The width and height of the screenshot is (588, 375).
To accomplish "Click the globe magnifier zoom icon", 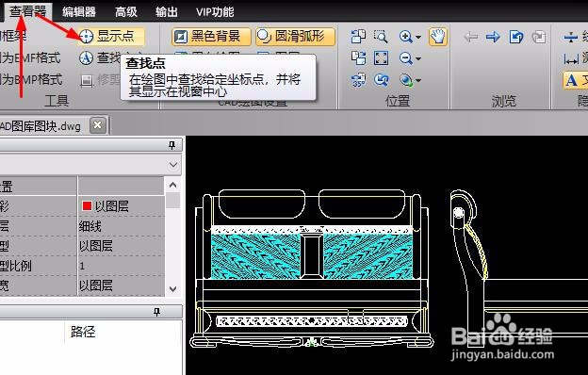I will pos(406,80).
